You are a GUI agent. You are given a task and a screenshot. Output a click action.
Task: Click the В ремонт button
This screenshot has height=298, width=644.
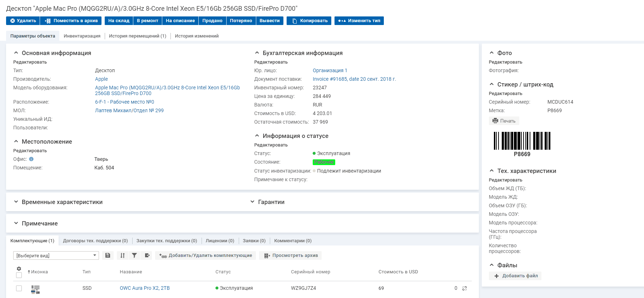pyautogui.click(x=148, y=21)
